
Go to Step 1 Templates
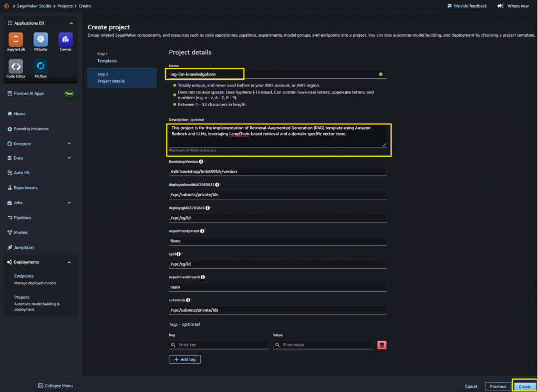[107, 61]
